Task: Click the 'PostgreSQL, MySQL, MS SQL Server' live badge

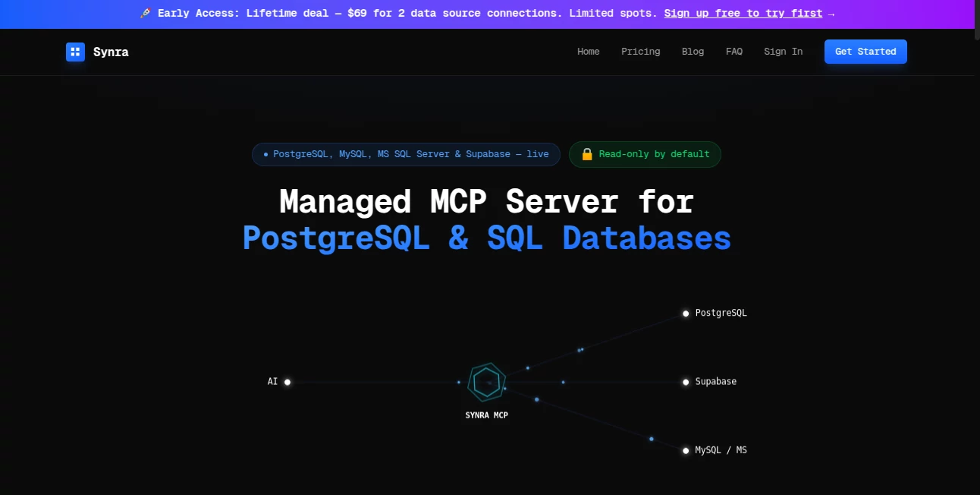Action: (406, 154)
